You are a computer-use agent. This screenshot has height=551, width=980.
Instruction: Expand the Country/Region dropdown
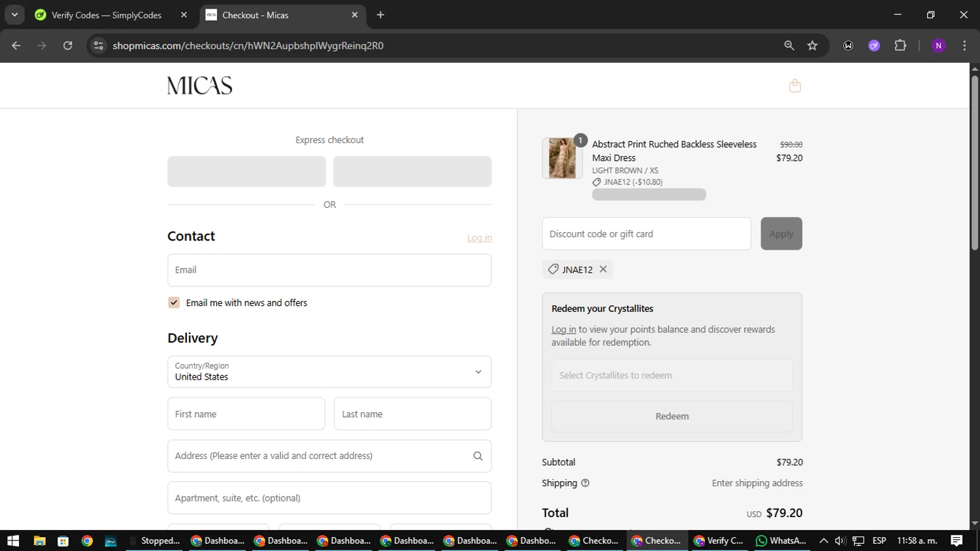[329, 372]
